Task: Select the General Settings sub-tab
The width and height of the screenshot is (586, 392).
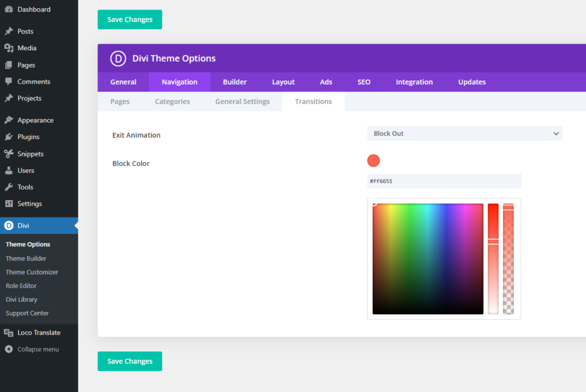Action: [242, 101]
